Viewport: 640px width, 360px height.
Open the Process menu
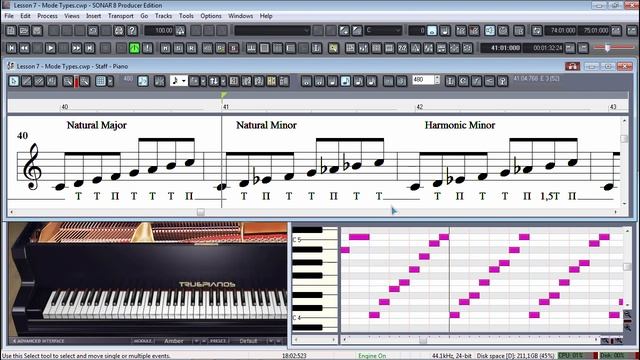[47, 16]
